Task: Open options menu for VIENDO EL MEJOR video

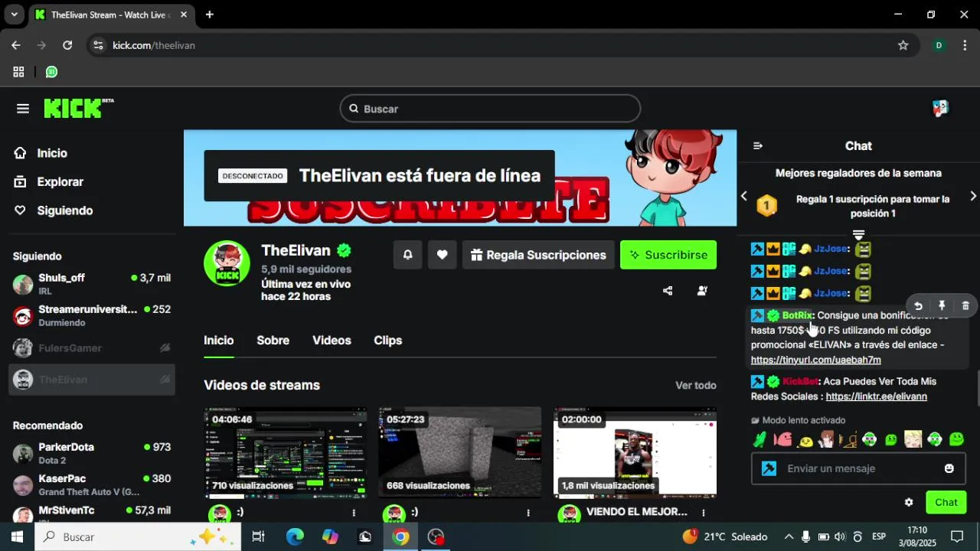Action: coord(703,513)
